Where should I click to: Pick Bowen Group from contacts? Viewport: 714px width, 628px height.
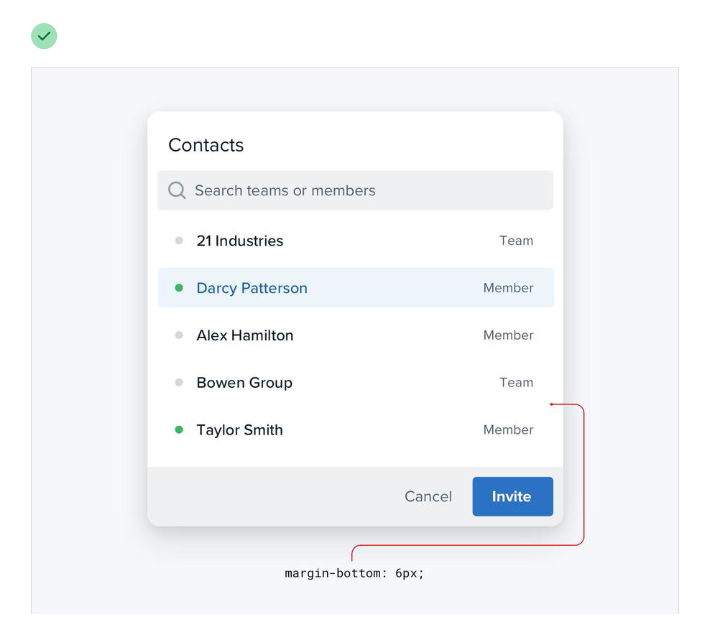[x=244, y=382]
